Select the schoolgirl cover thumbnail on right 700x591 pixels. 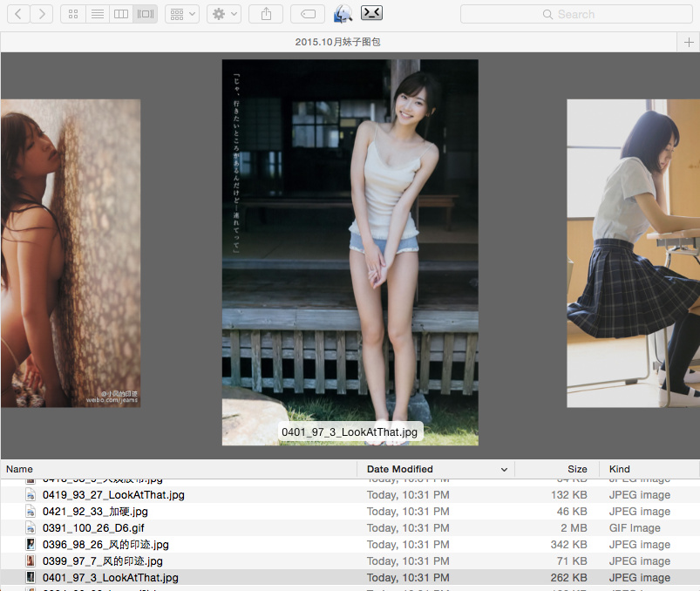633,253
